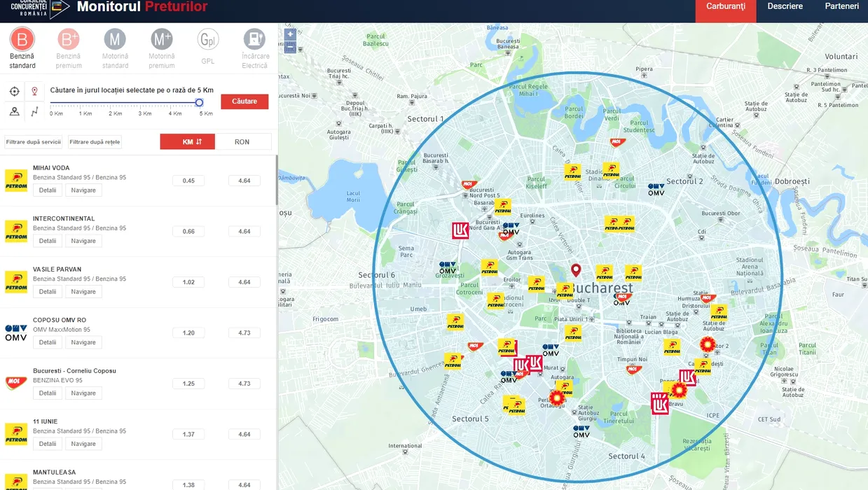Open the Filtrare după rețele dropdown

95,142
